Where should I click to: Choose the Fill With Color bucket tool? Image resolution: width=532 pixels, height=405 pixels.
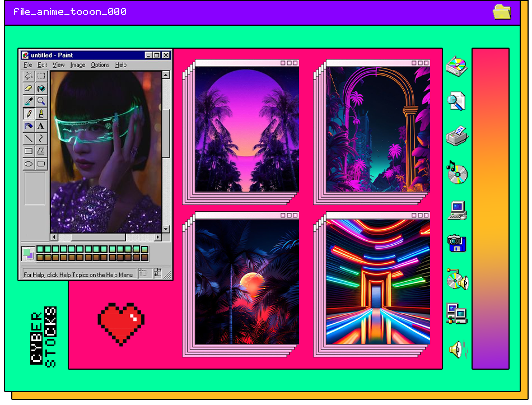coord(41,89)
